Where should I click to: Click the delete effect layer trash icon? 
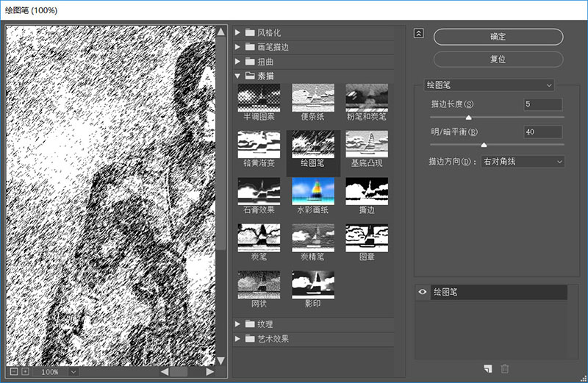[505, 369]
